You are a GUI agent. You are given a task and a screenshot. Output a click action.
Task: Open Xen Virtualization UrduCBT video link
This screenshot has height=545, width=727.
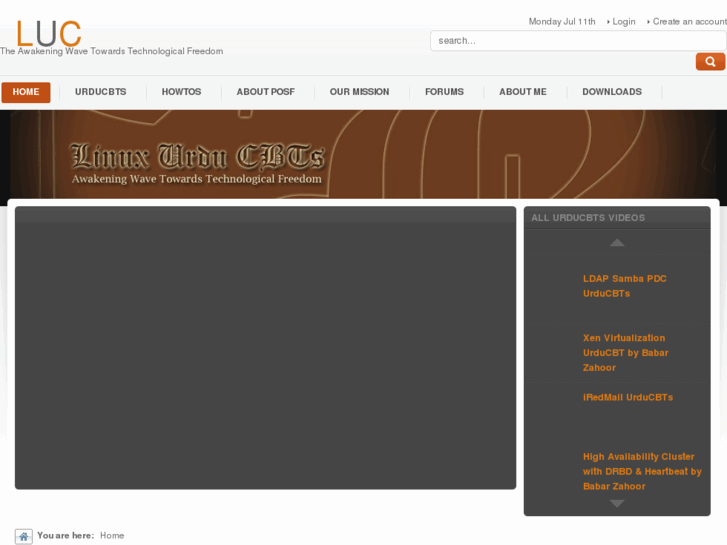pos(625,353)
